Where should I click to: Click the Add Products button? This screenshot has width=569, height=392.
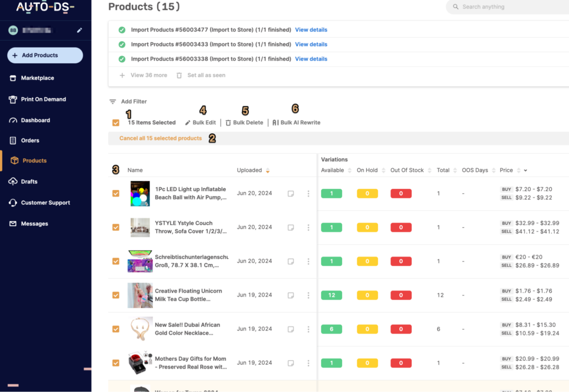(45, 55)
